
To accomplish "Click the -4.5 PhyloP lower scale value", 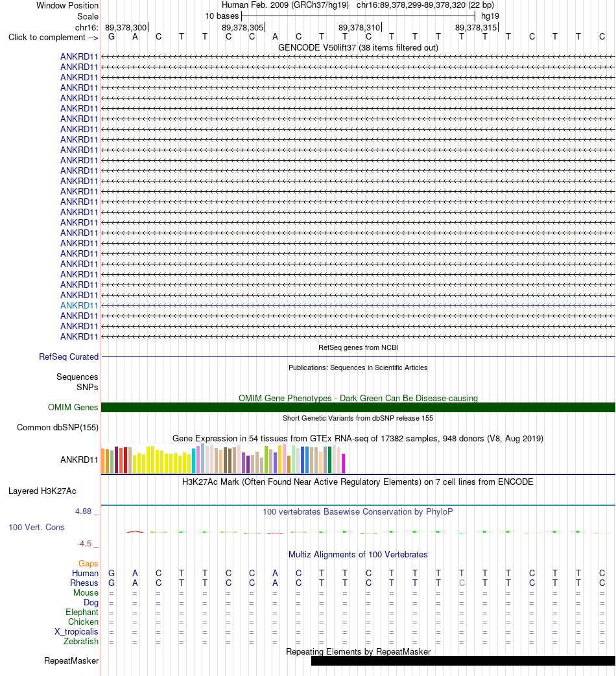I will (x=84, y=544).
